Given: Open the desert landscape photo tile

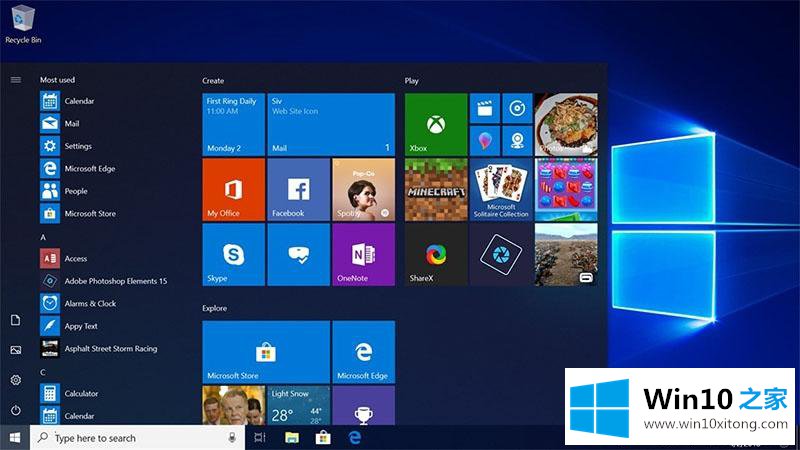Looking at the screenshot, I should (x=566, y=255).
